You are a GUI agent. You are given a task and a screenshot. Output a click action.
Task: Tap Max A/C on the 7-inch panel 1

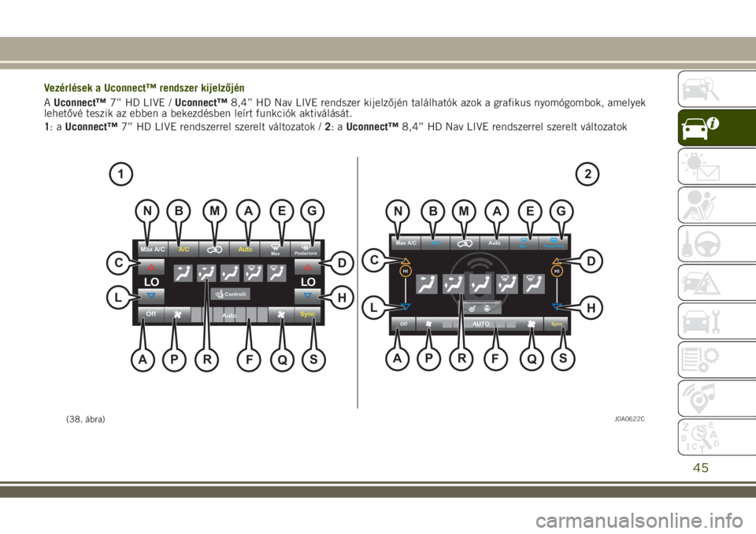pyautogui.click(x=152, y=250)
